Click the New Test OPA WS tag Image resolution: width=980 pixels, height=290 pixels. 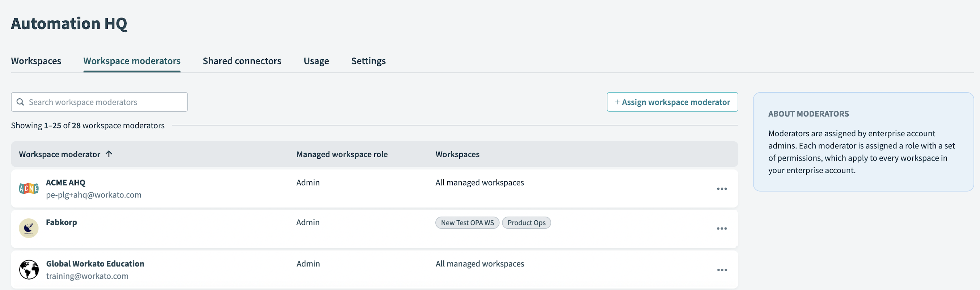tap(467, 223)
